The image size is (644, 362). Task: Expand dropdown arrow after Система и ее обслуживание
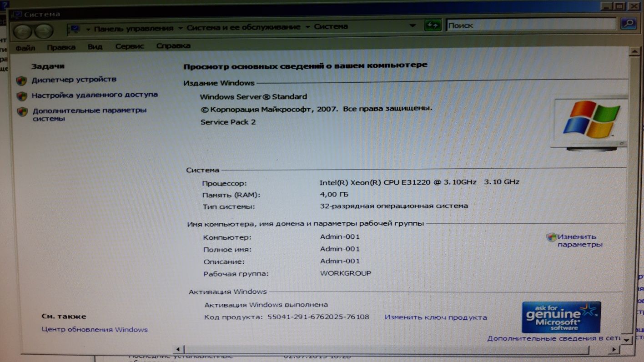coord(307,27)
